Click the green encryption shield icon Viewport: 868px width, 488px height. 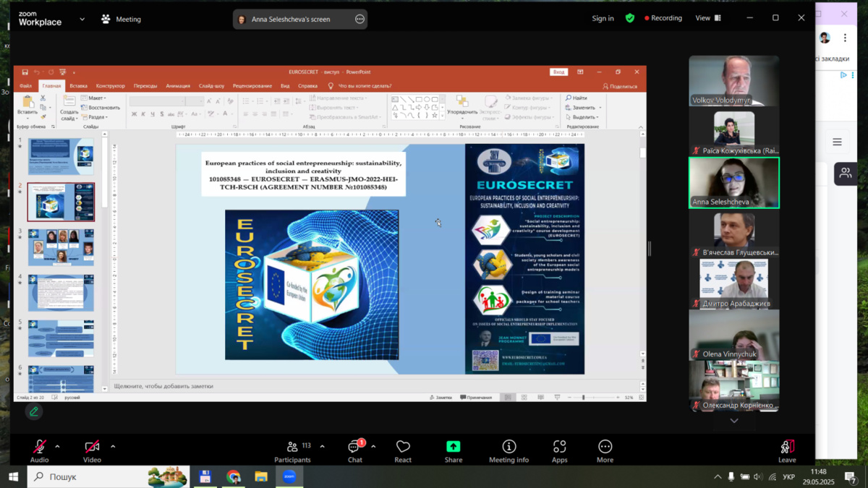coord(630,18)
